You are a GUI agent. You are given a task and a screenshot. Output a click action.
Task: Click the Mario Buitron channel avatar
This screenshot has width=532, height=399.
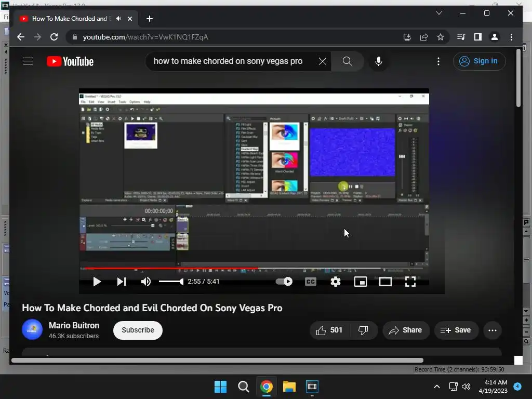[32, 329]
